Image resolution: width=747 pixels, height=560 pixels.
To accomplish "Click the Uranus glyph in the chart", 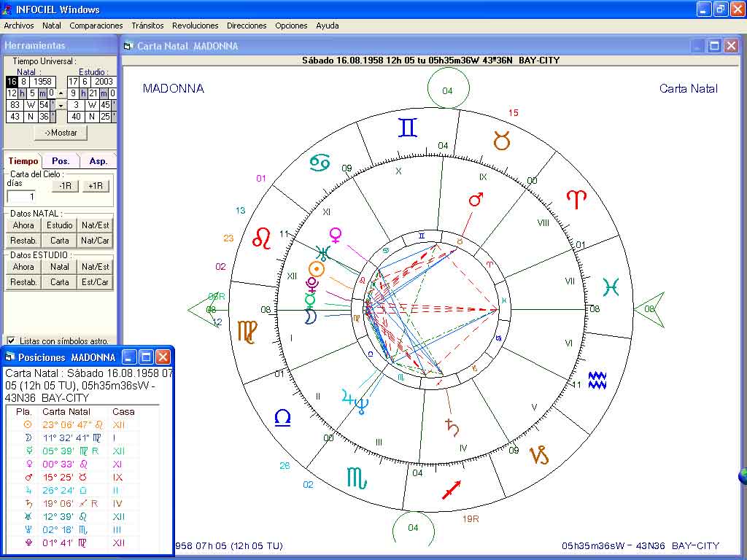I will click(323, 253).
